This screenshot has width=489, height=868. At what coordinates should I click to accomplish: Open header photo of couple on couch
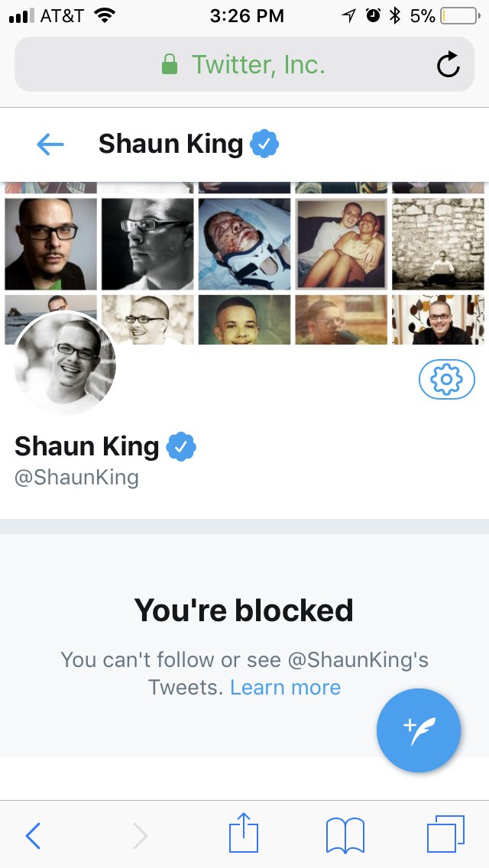click(x=341, y=245)
